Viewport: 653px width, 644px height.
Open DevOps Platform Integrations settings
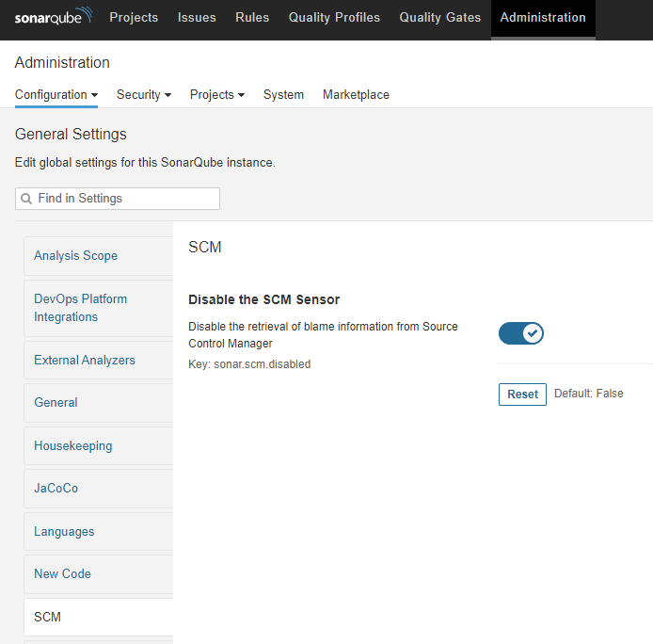coord(80,308)
